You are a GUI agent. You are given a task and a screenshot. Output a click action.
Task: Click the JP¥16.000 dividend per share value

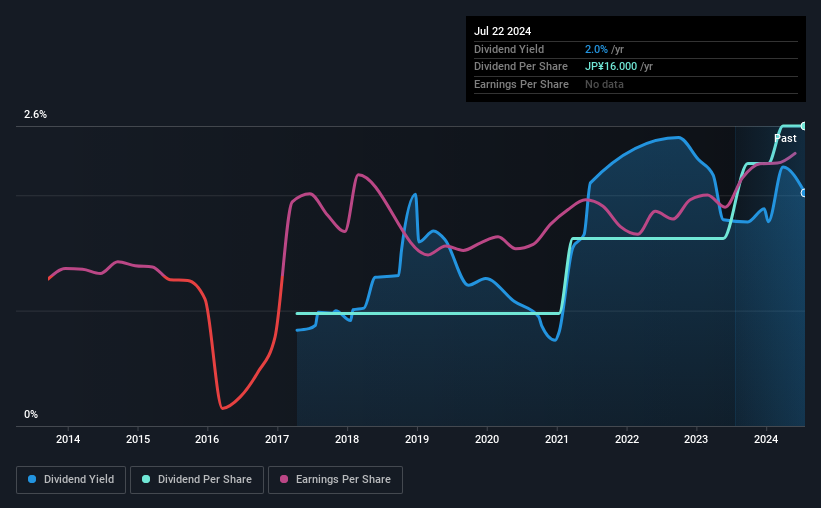pos(611,67)
